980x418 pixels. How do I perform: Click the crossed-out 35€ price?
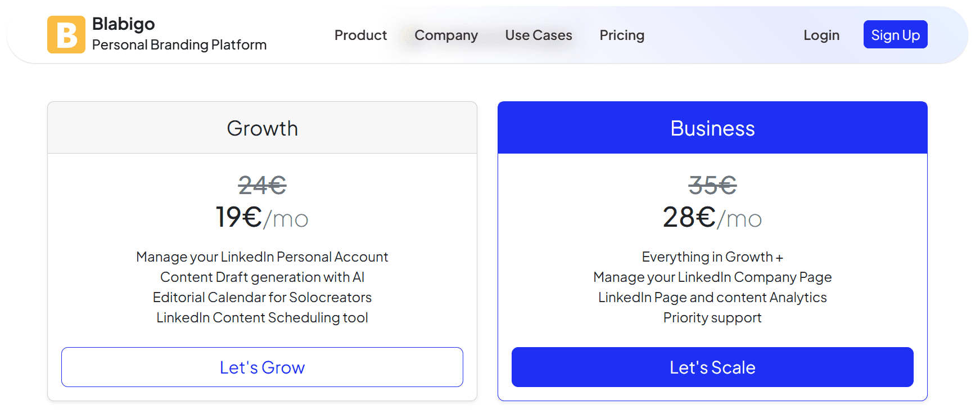[x=712, y=185]
